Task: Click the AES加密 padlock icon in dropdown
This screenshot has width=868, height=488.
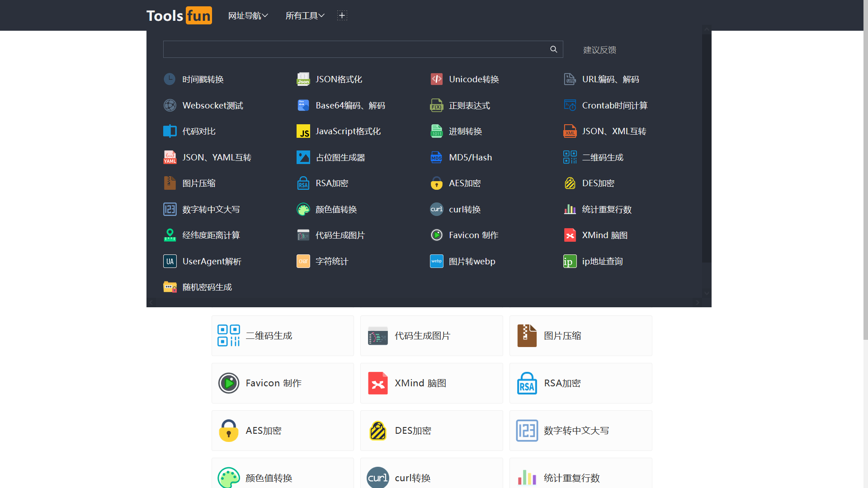Action: coord(436,183)
